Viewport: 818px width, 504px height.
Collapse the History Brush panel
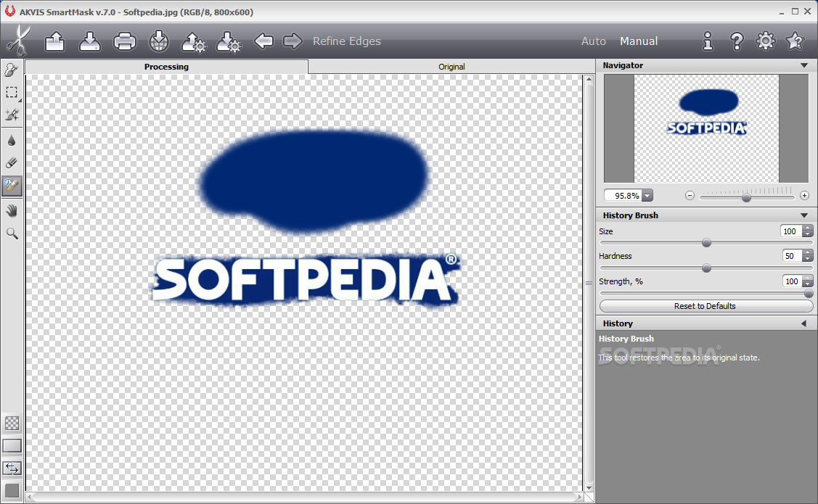[x=804, y=215]
